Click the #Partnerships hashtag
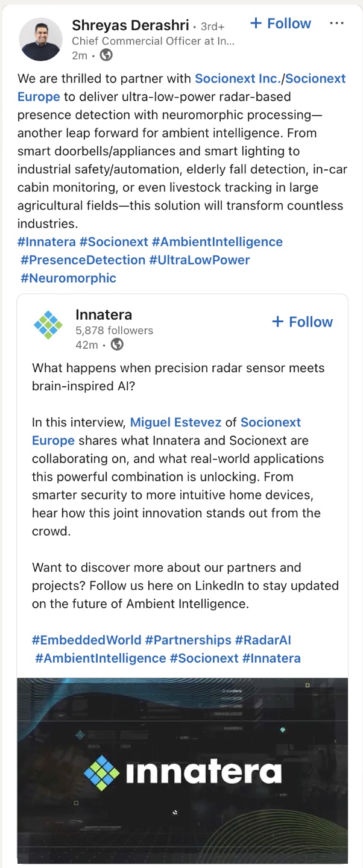Image resolution: width=363 pixels, height=868 pixels. click(x=188, y=640)
